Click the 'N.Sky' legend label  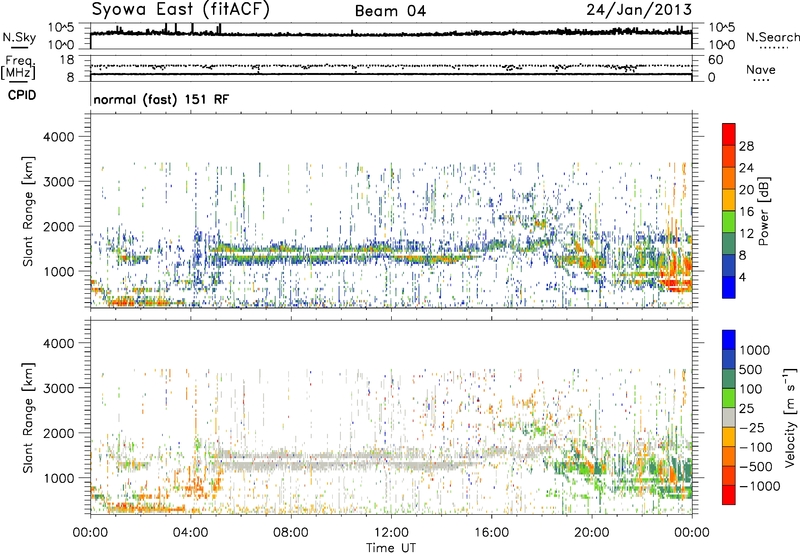pyautogui.click(x=19, y=38)
